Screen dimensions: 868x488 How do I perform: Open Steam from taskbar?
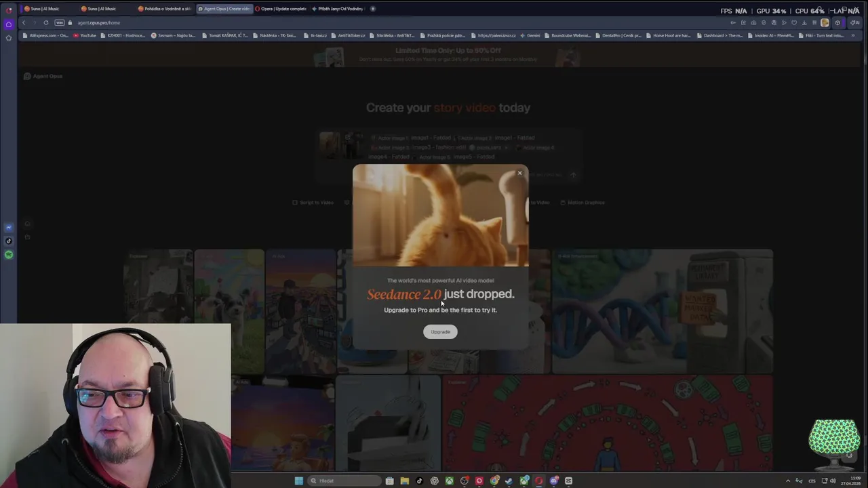point(509,481)
